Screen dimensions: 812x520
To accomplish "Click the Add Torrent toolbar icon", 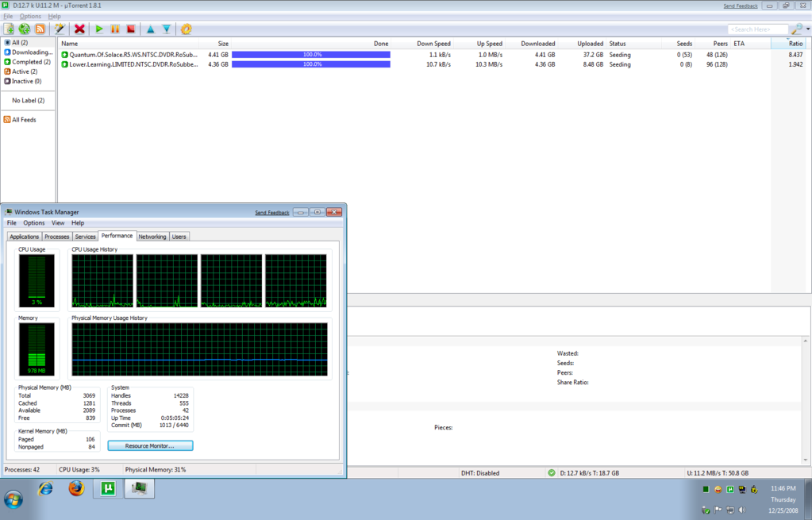I will [x=9, y=29].
